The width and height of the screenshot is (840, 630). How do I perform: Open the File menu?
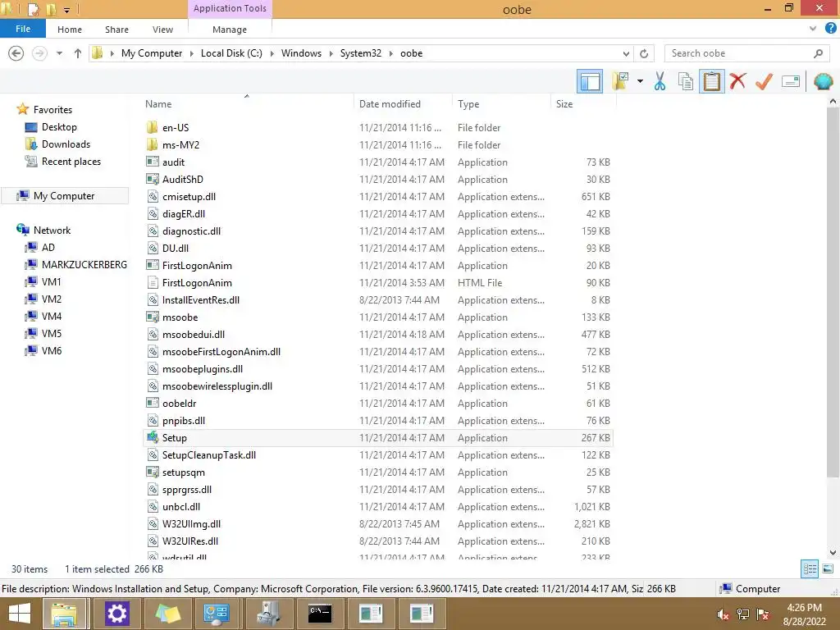23,29
